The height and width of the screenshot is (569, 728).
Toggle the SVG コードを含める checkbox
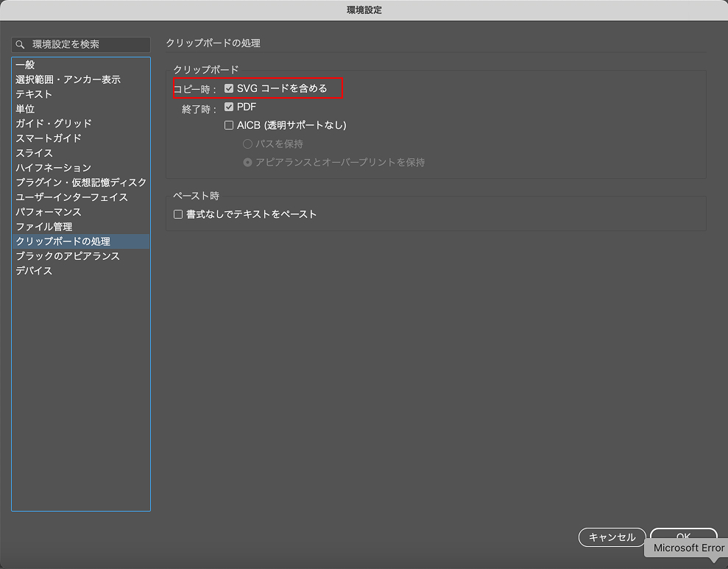pyautogui.click(x=229, y=88)
